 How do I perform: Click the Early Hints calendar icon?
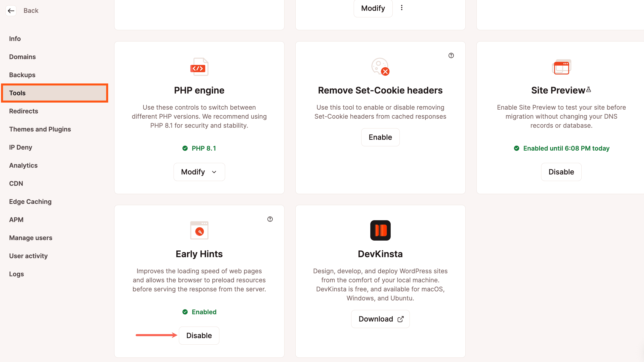click(199, 230)
